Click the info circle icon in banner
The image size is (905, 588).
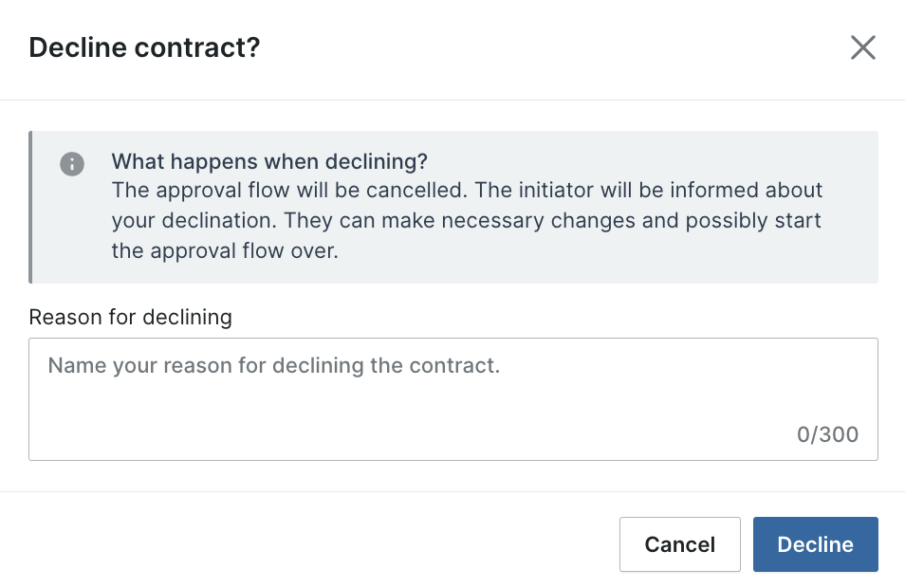[72, 164]
